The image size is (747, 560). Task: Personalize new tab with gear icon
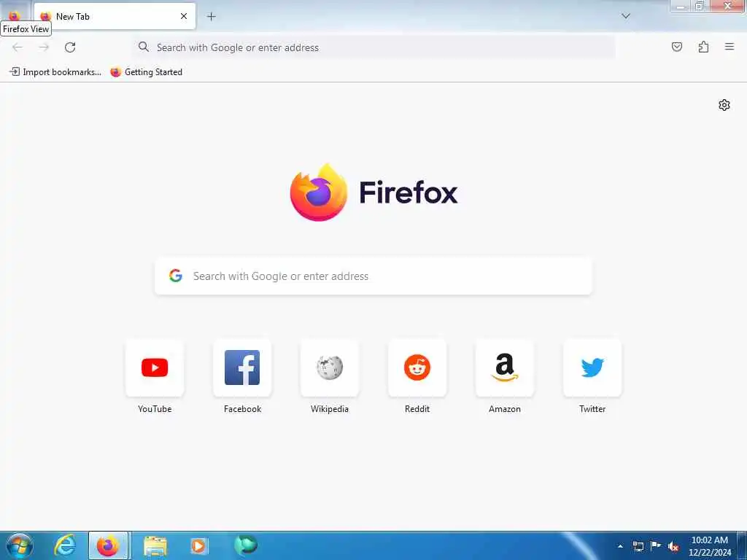pyautogui.click(x=724, y=105)
